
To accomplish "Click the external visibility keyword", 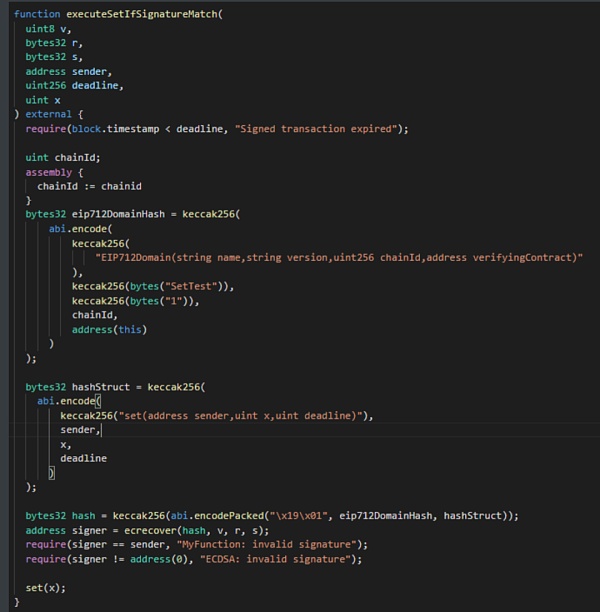I will click(48, 114).
